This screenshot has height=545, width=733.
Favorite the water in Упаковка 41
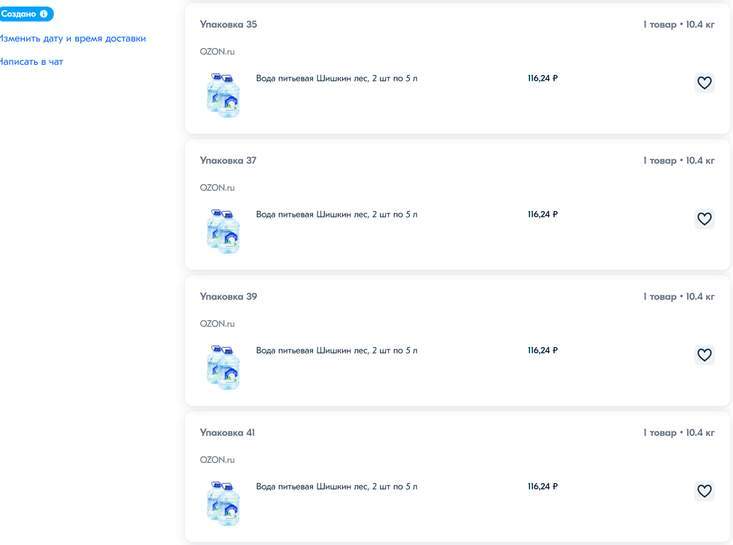(x=704, y=491)
